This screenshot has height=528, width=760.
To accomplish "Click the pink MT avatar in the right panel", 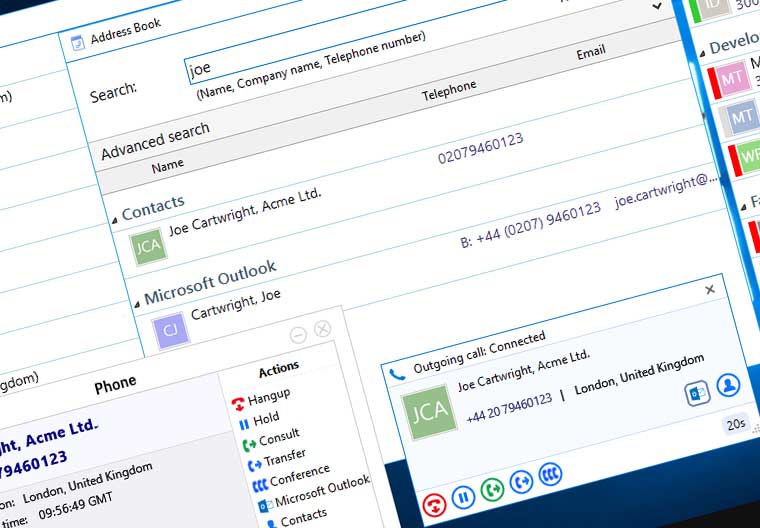I will pyautogui.click(x=732, y=78).
